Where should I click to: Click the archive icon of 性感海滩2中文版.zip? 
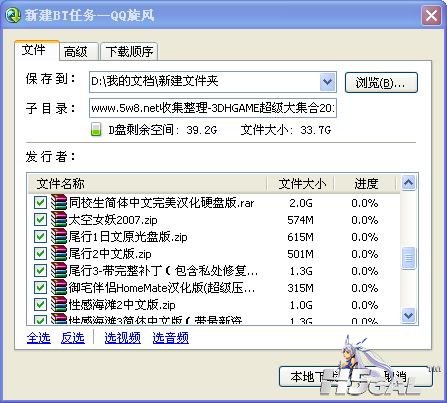[59, 304]
